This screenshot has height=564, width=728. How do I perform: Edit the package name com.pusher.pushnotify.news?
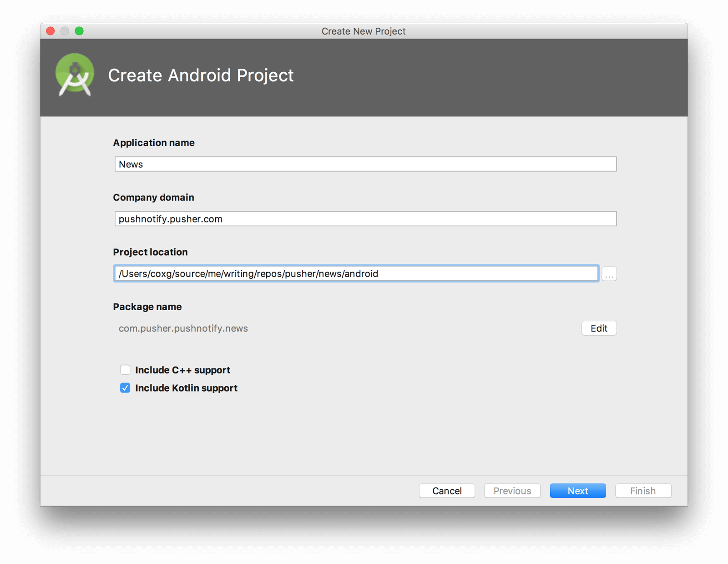(599, 328)
